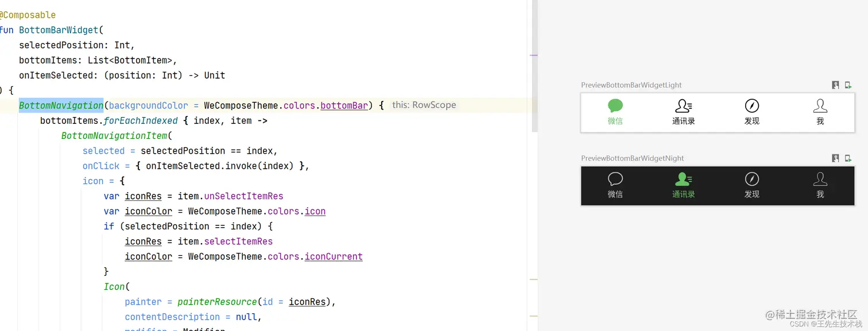Image resolution: width=868 pixels, height=331 pixels.
Task: Click the selectItemRes property
Action: click(238, 242)
